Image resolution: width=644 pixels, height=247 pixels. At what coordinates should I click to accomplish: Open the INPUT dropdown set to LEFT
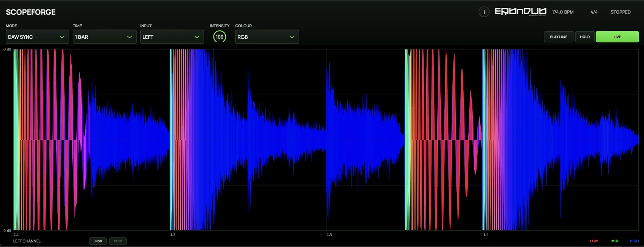pyautogui.click(x=172, y=37)
